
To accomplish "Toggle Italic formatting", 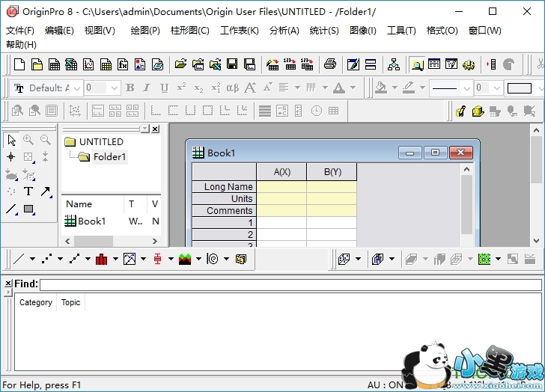I will [147, 88].
